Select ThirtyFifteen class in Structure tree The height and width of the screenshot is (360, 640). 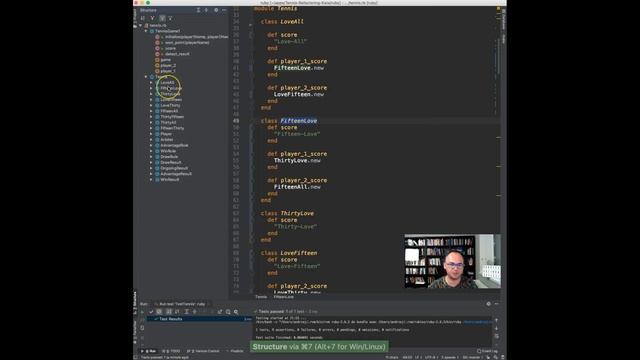pos(172,117)
